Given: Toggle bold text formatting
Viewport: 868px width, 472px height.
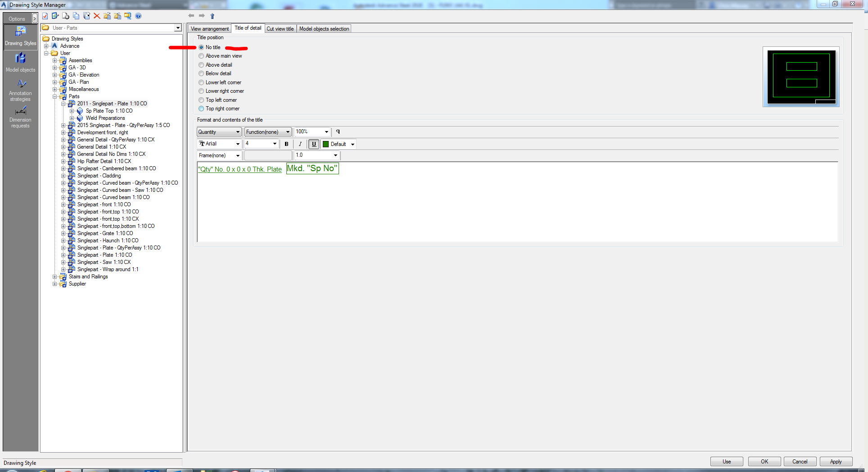Looking at the screenshot, I should [x=286, y=144].
